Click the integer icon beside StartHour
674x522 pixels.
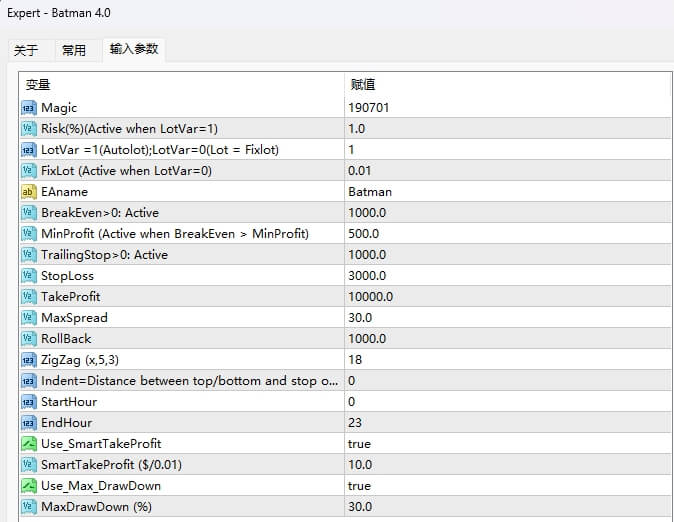pyautogui.click(x=29, y=402)
